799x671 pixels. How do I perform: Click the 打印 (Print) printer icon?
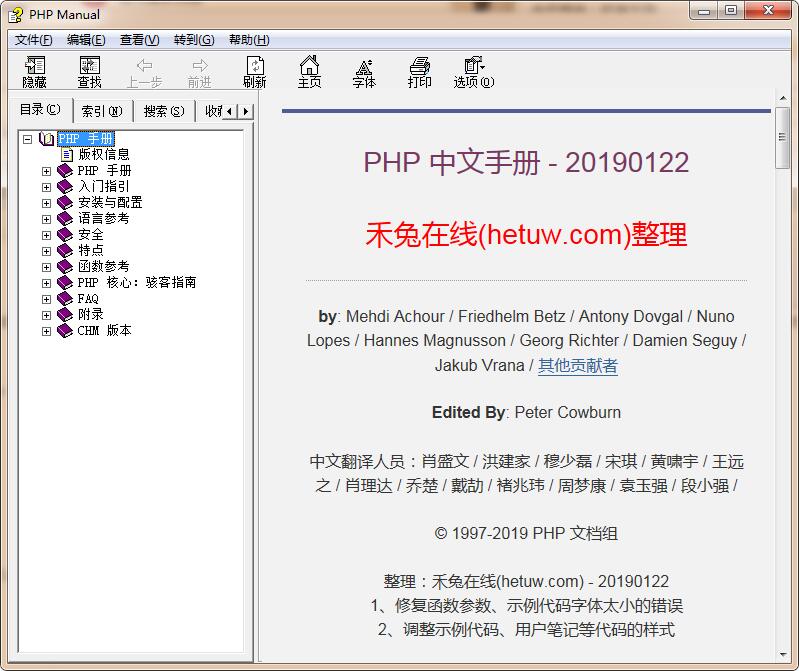[x=420, y=66]
